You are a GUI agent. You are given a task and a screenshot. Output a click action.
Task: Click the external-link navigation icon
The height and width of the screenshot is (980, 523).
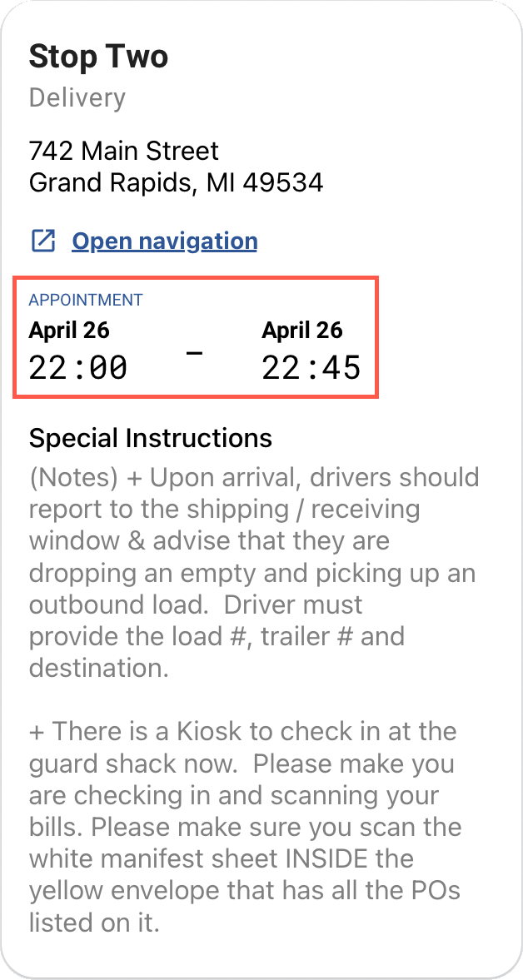point(42,240)
